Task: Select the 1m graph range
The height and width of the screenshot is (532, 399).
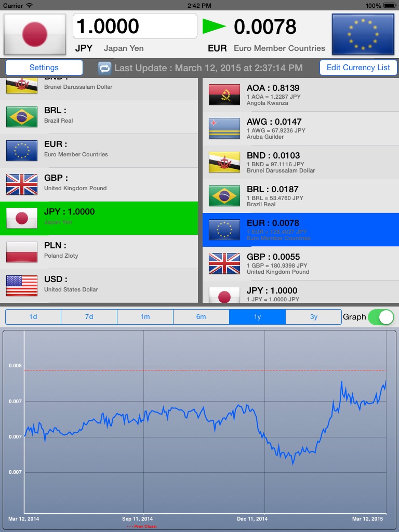Action: point(145,317)
